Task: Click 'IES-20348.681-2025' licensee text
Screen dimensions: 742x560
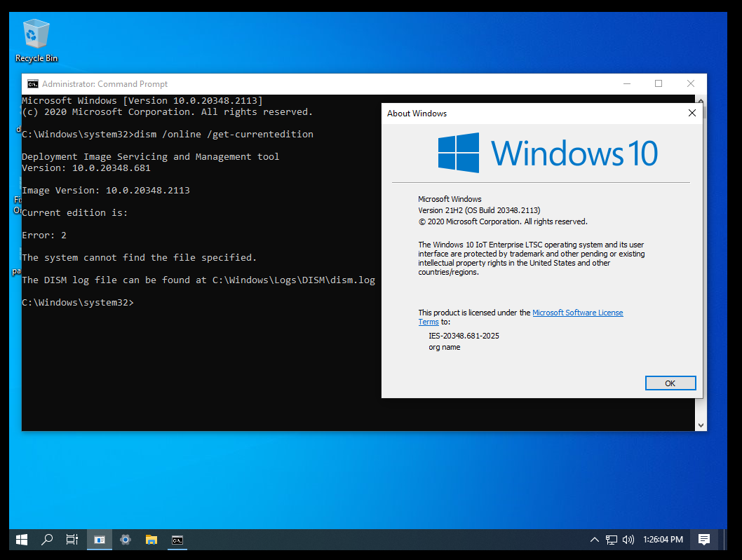Action: pos(464,336)
